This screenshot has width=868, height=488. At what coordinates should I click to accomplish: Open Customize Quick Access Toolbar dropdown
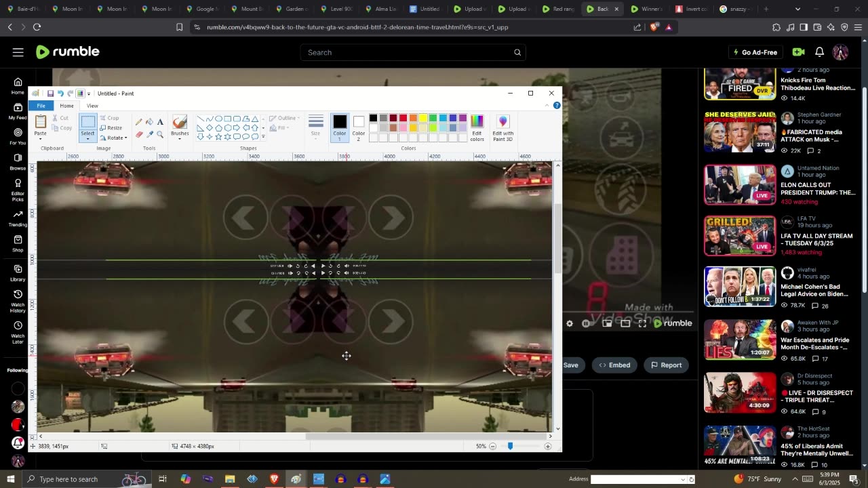[x=89, y=94]
